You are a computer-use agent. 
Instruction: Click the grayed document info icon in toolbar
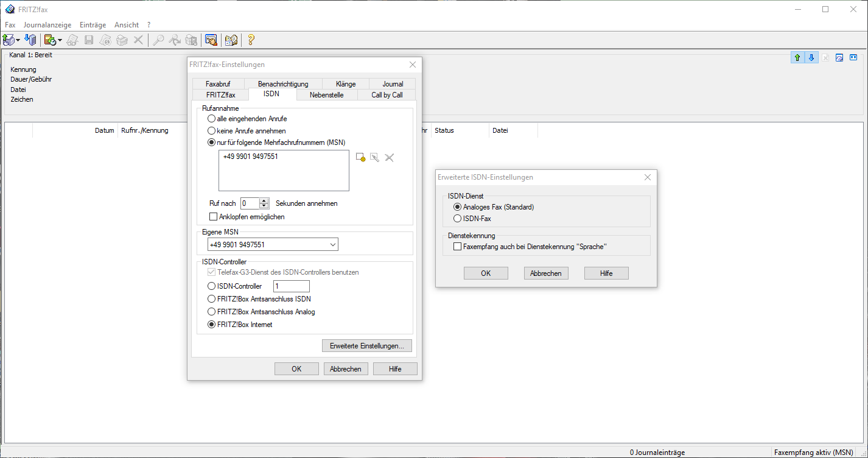pos(105,40)
